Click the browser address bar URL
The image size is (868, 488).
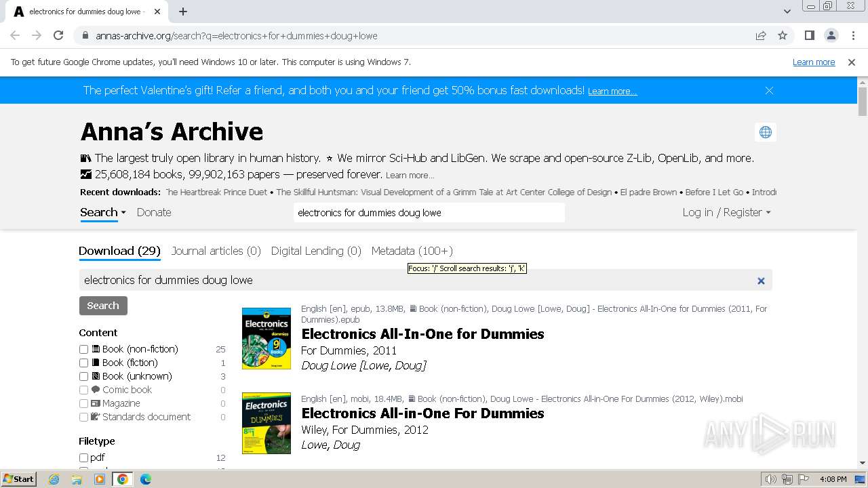[236, 36]
